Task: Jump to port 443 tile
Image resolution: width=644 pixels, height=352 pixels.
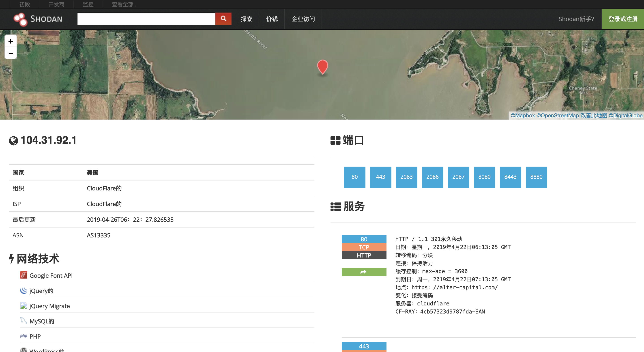Action: click(380, 177)
